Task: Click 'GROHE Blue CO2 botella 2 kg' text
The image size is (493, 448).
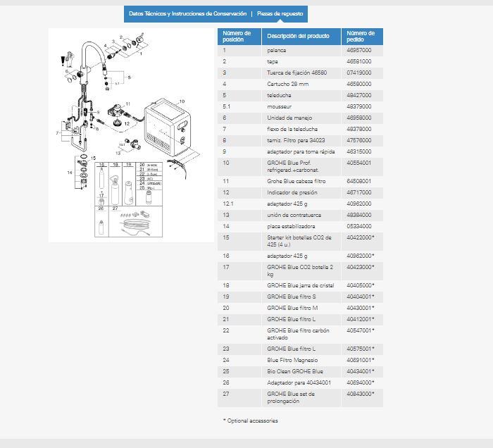Action: click(300, 270)
